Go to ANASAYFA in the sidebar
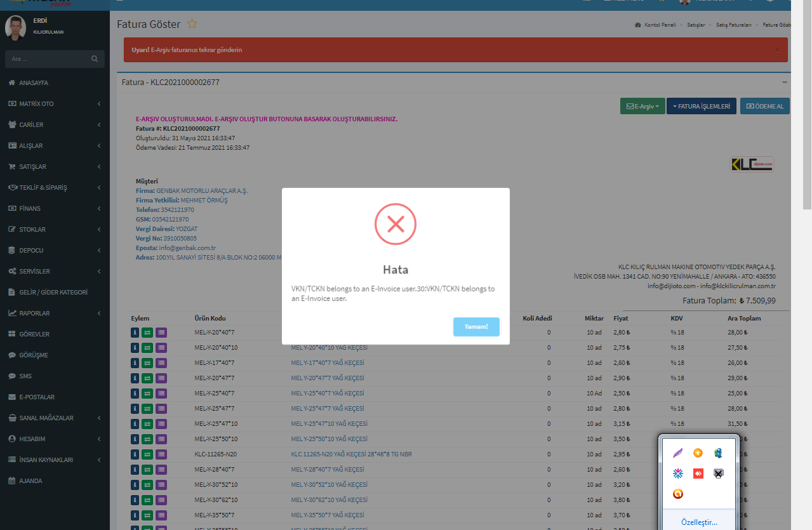This screenshot has width=812, height=530. pos(34,83)
